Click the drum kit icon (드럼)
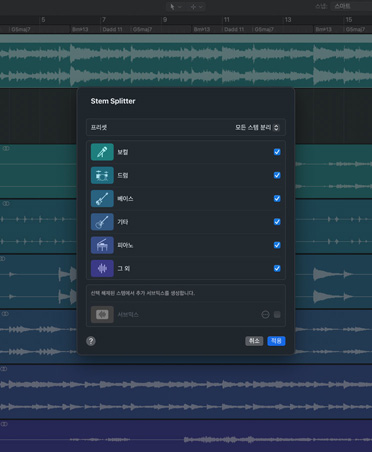The image size is (372, 452). coord(102,175)
